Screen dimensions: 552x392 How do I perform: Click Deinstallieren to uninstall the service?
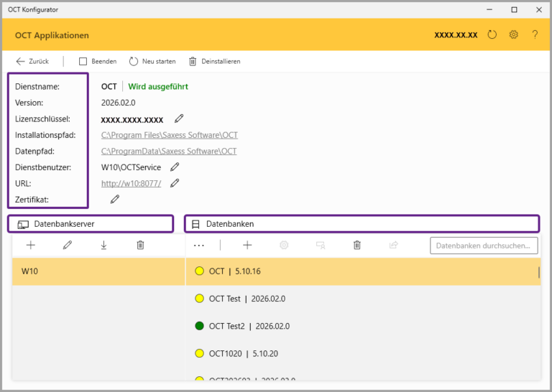[x=214, y=62]
